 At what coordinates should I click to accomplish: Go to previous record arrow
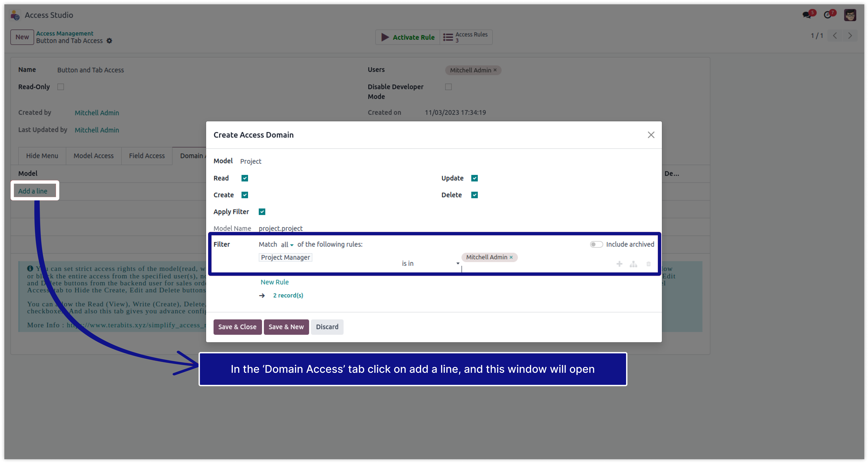point(835,36)
